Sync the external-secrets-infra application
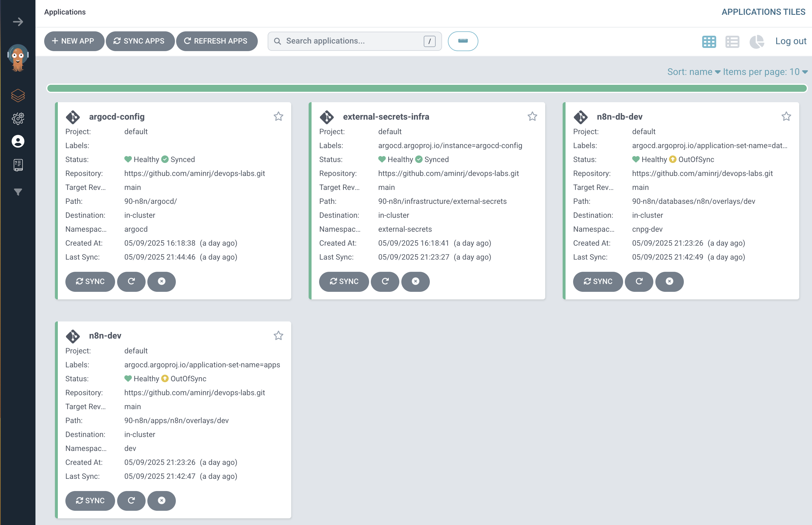 point(344,281)
